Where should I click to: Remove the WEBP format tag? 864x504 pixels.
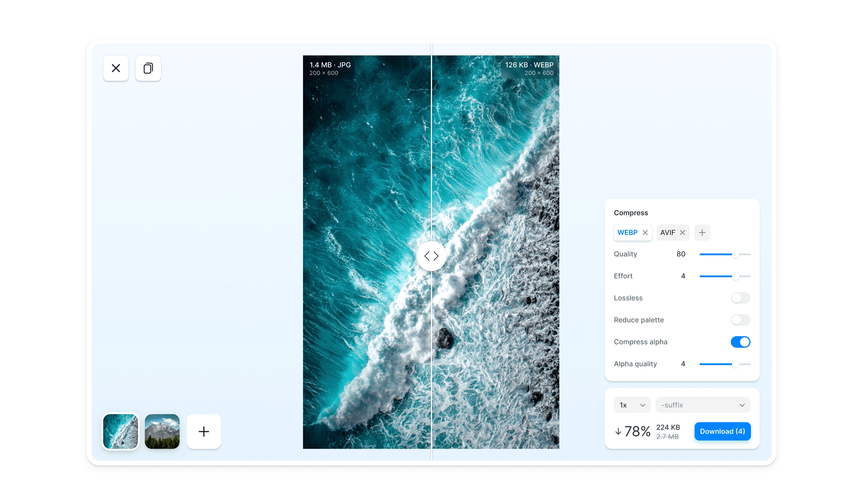[645, 233]
